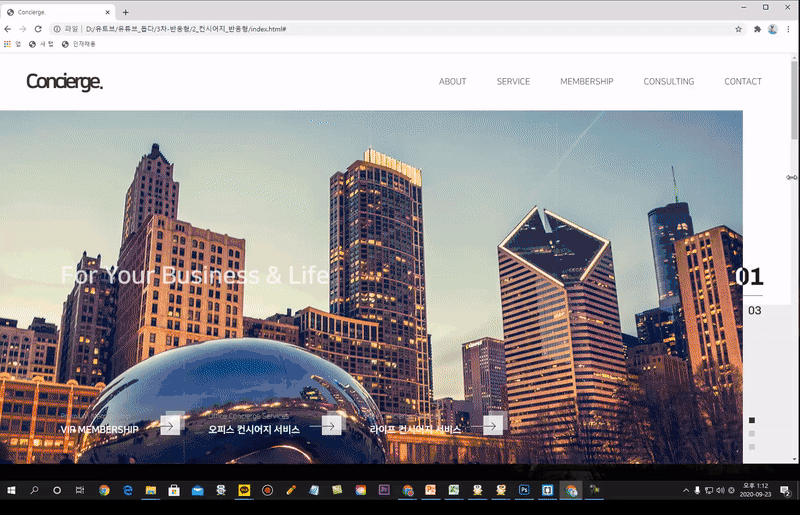The width and height of the screenshot is (800, 515).
Task: Show hidden system tray icons
Action: click(686, 491)
